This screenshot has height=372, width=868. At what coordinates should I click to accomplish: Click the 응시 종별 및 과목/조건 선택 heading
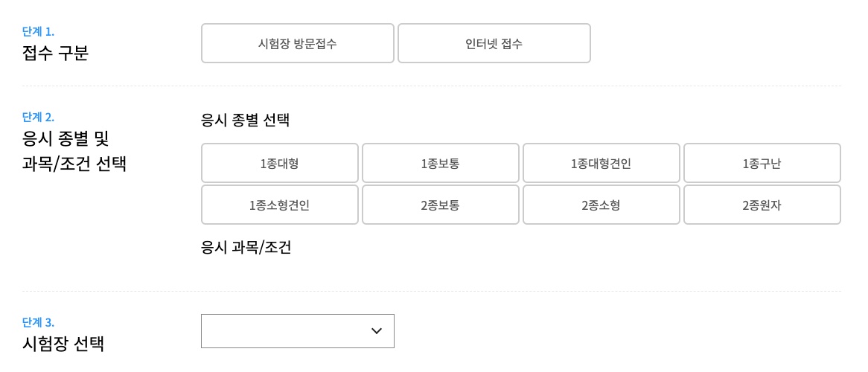(x=74, y=150)
